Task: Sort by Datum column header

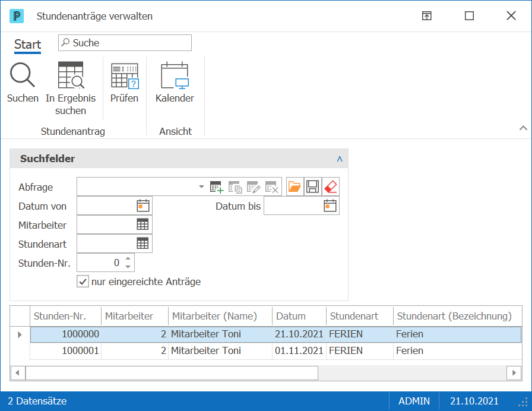Action: point(299,316)
